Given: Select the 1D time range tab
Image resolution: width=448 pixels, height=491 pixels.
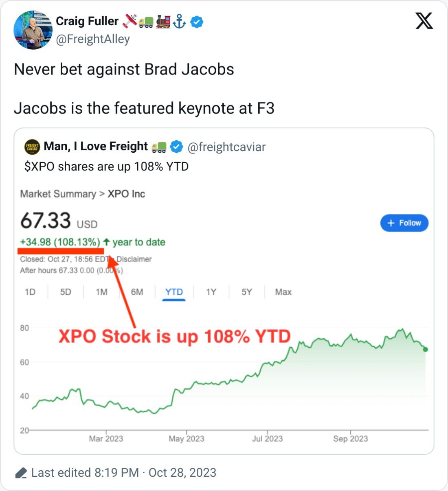Looking at the screenshot, I should pos(30,292).
